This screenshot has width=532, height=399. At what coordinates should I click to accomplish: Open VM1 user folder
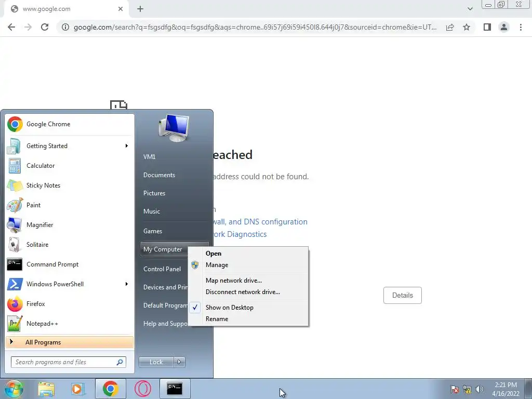175,157
